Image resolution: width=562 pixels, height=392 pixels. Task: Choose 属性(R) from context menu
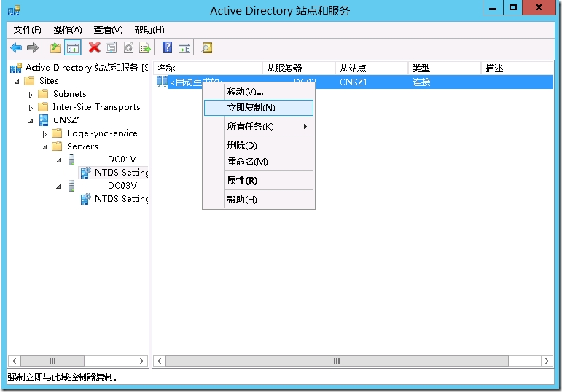pos(259,180)
